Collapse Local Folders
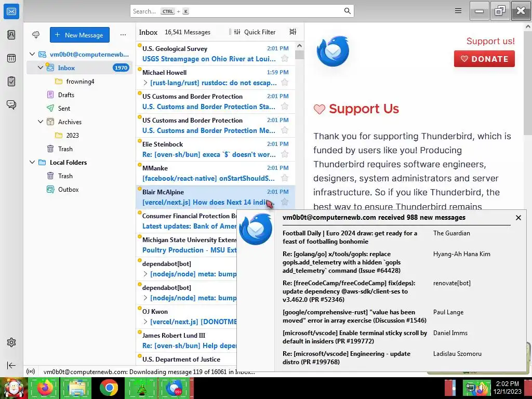 (x=32, y=162)
